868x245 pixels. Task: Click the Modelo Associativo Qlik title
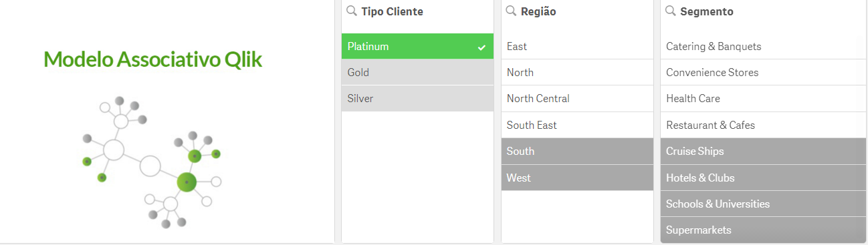(x=153, y=59)
